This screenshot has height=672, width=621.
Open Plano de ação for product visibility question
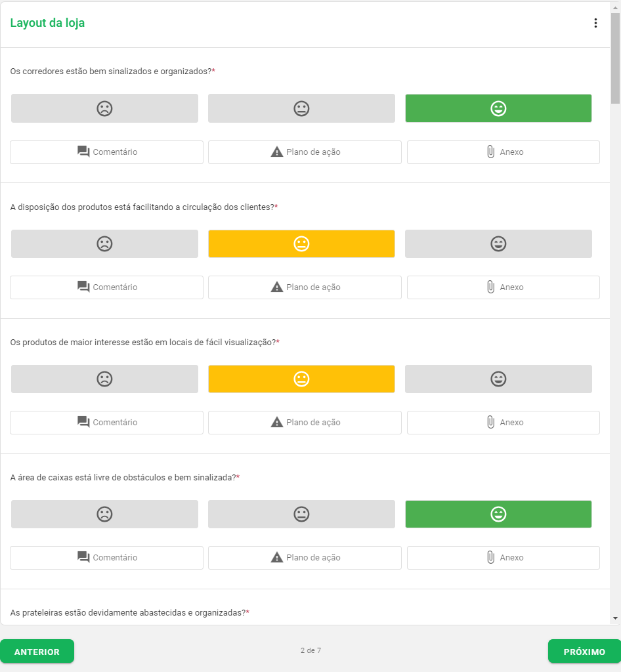click(x=304, y=422)
